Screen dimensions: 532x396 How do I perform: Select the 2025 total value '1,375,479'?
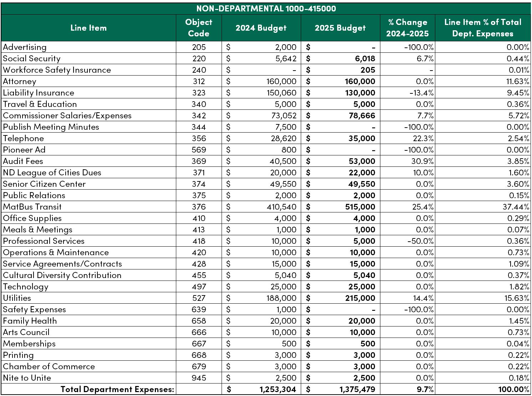[358, 389]
